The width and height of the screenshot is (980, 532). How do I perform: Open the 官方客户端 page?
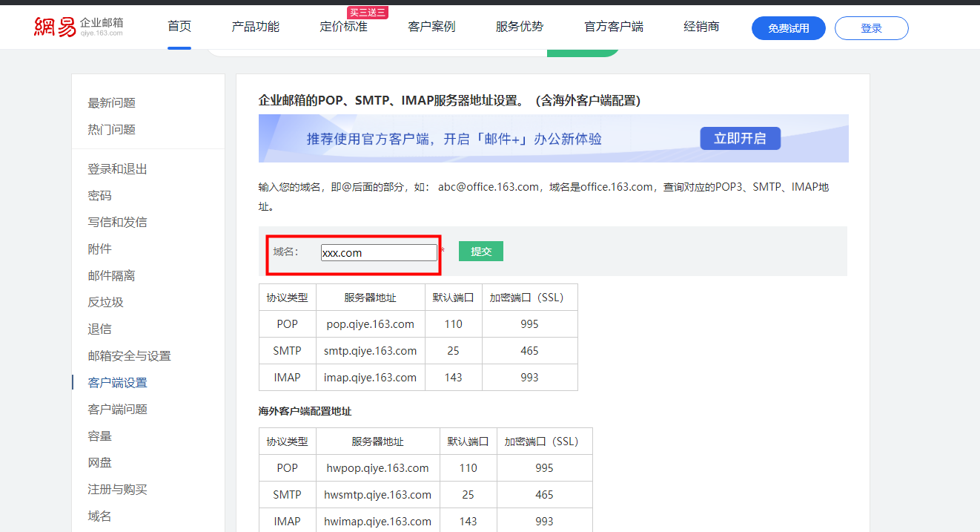click(613, 25)
